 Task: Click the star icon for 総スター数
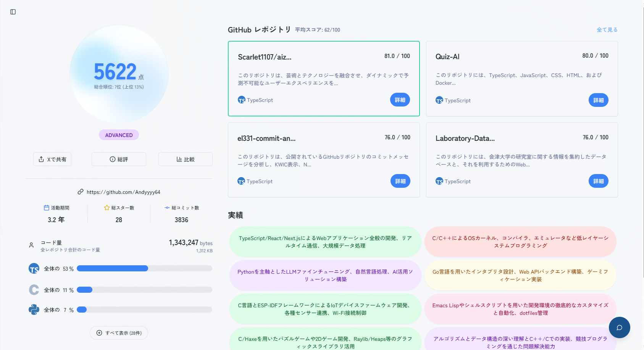pos(107,208)
